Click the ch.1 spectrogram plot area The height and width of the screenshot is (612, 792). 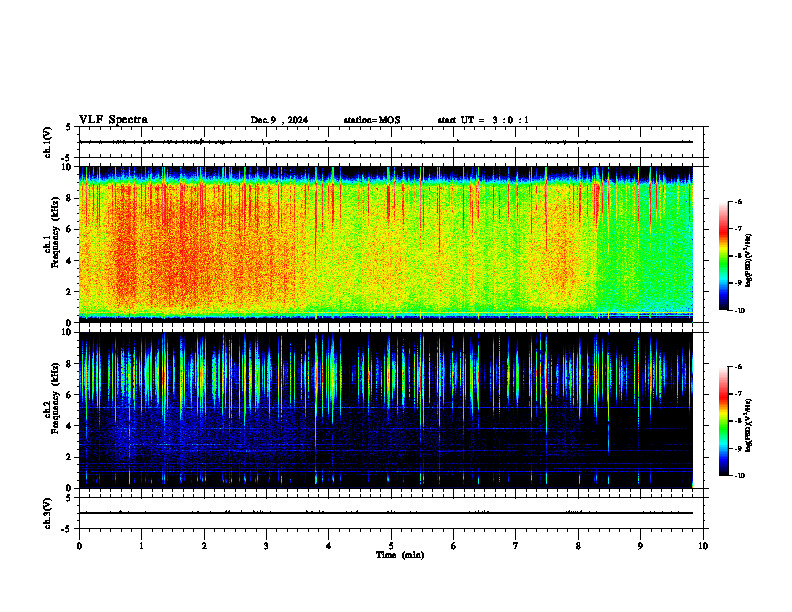pos(386,244)
